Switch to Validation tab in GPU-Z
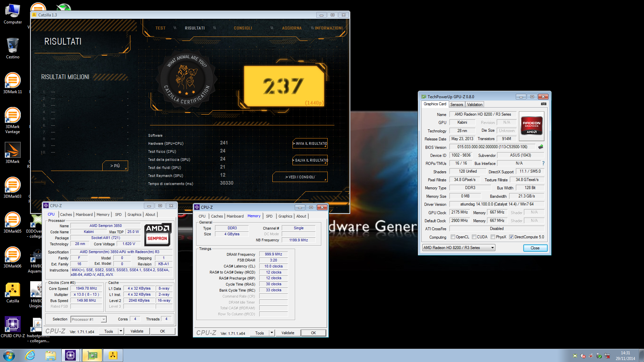 click(475, 105)
